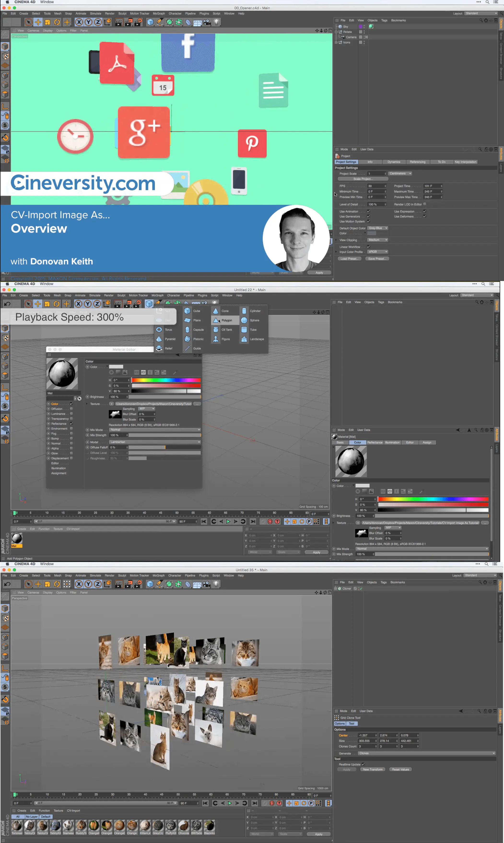Click Save Preset button
504x843 pixels.
(377, 259)
